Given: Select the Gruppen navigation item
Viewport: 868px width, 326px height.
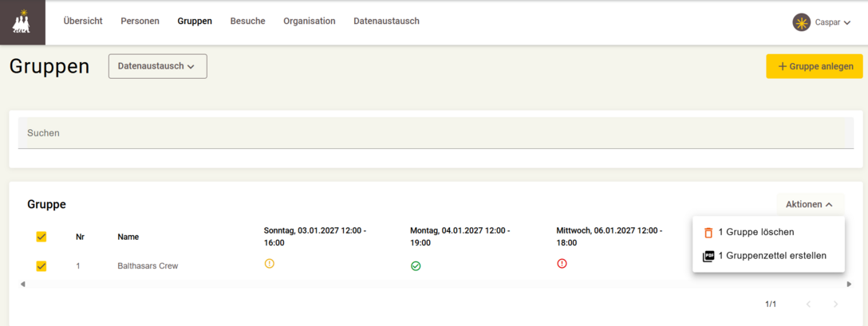Looking at the screenshot, I should pos(195,21).
